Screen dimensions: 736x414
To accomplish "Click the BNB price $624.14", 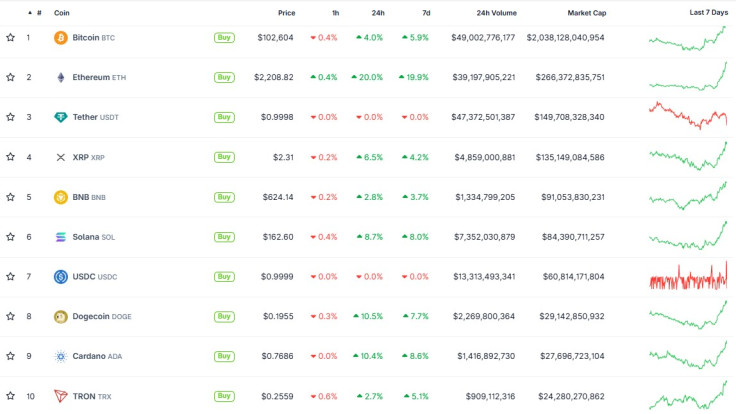I will point(278,197).
